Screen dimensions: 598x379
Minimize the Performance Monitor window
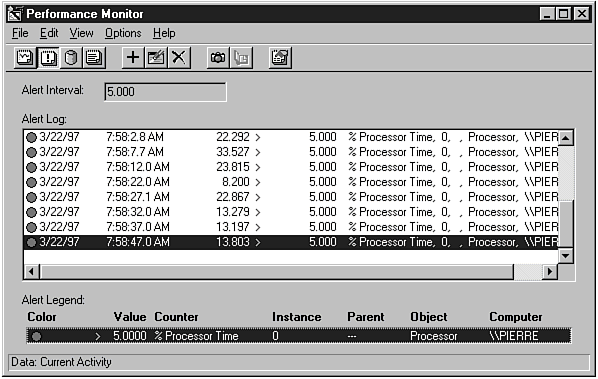tap(548, 14)
